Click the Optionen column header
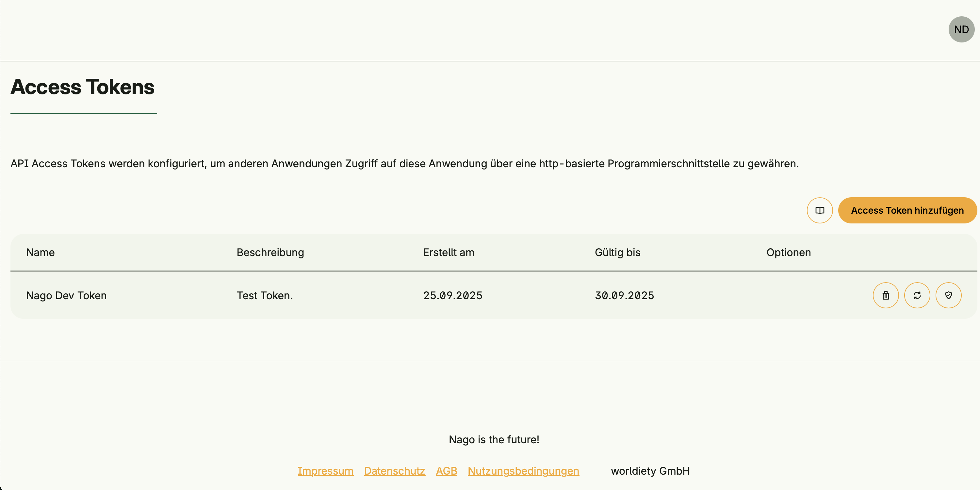 (788, 252)
